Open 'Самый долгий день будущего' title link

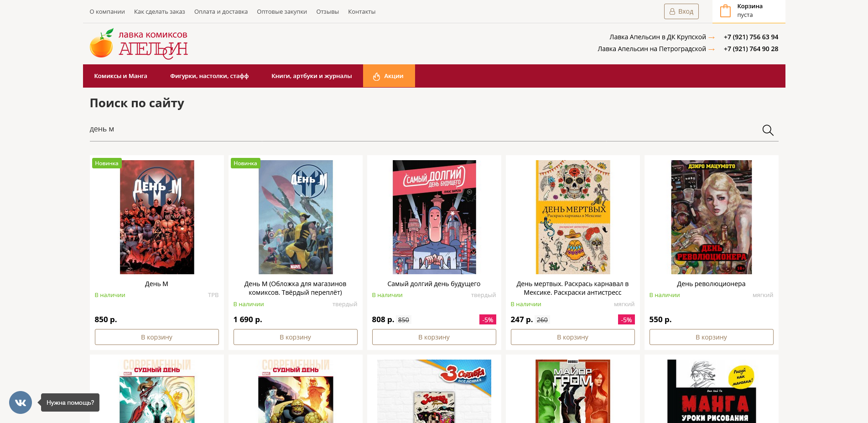tap(434, 284)
